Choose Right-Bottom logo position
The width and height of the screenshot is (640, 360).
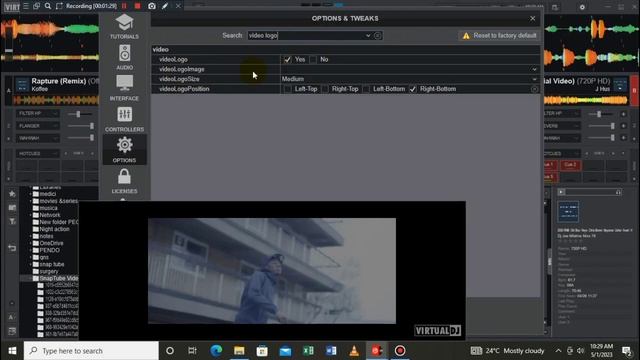click(413, 89)
